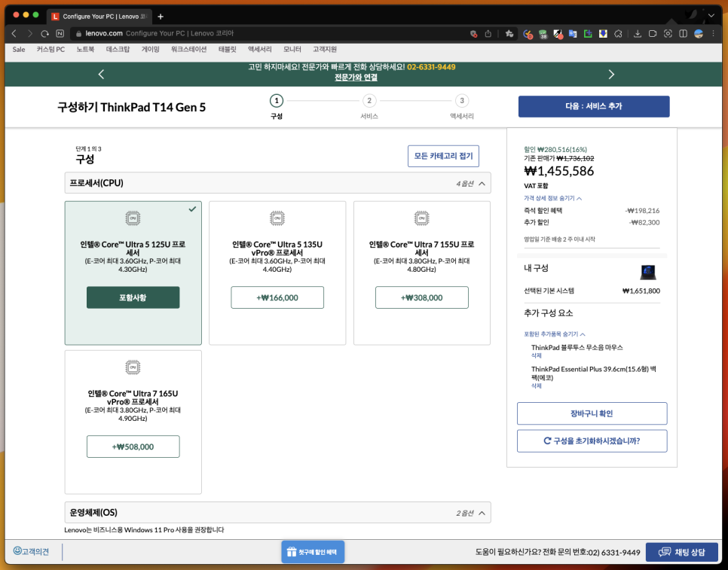Open the tracking protection shield icon in the address bar

(x=473, y=33)
